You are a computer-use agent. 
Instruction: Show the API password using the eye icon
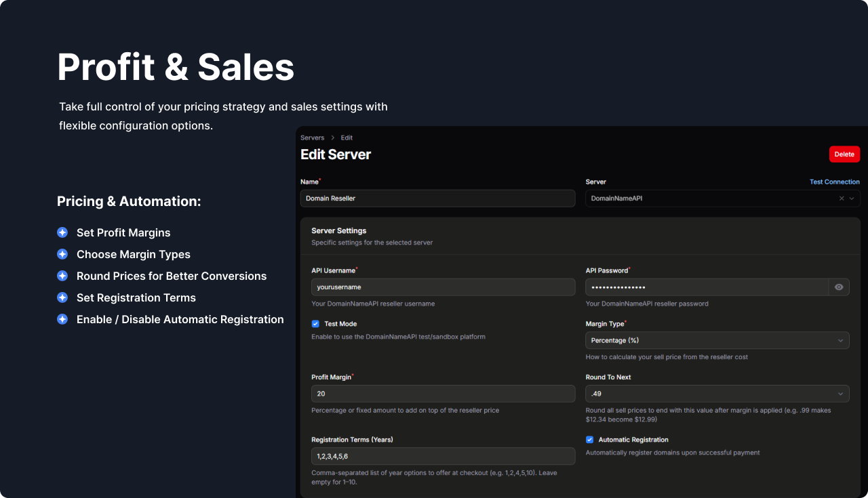pos(839,287)
